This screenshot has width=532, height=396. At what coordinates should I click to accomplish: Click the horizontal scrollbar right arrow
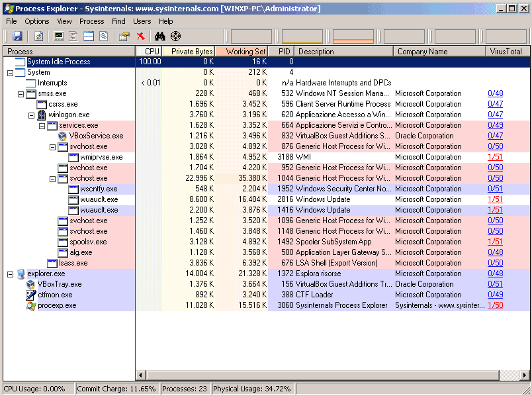(x=525, y=375)
